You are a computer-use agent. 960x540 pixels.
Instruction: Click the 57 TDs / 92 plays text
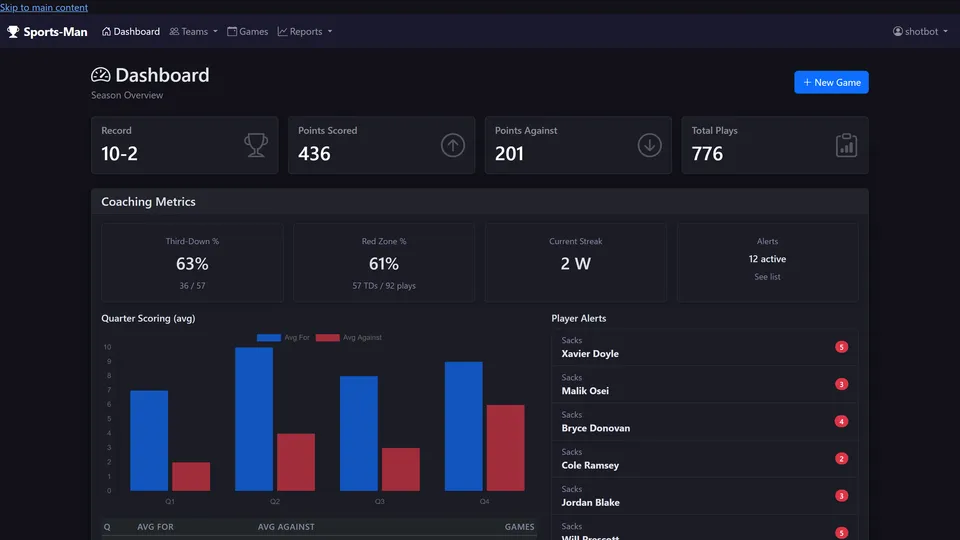click(384, 286)
